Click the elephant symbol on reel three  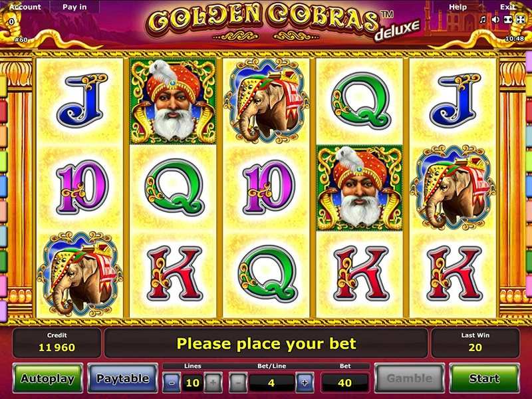pos(266,101)
